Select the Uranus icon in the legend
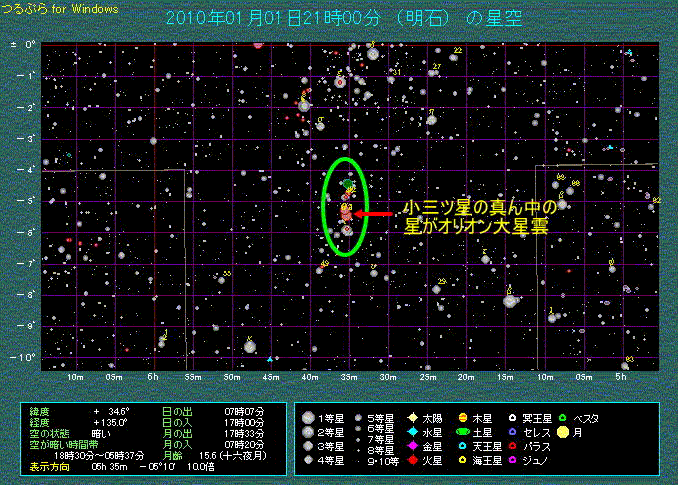This screenshot has height=485, width=678. pyautogui.click(x=462, y=446)
